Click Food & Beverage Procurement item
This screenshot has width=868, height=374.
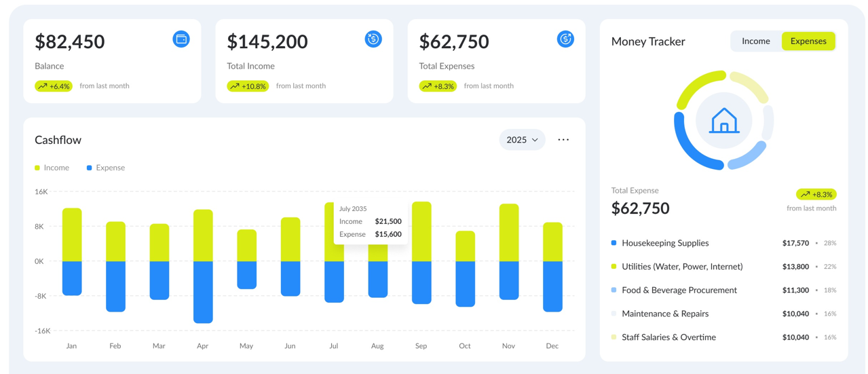click(x=679, y=290)
